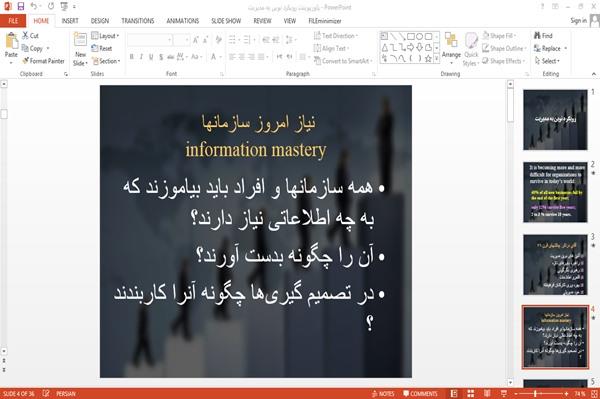
Task: Click the Cut scissors icon
Action: tap(25, 36)
